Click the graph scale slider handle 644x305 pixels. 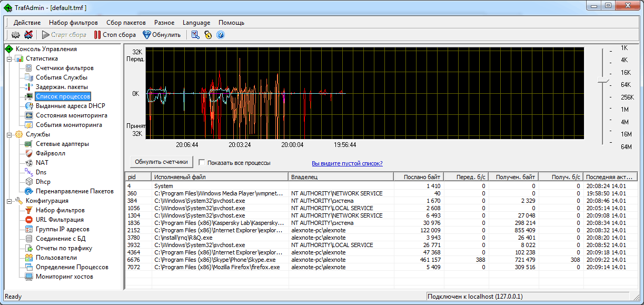tap(603, 81)
